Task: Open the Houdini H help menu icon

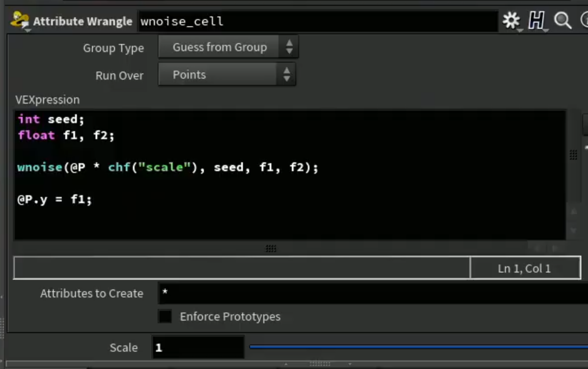Action: click(536, 20)
